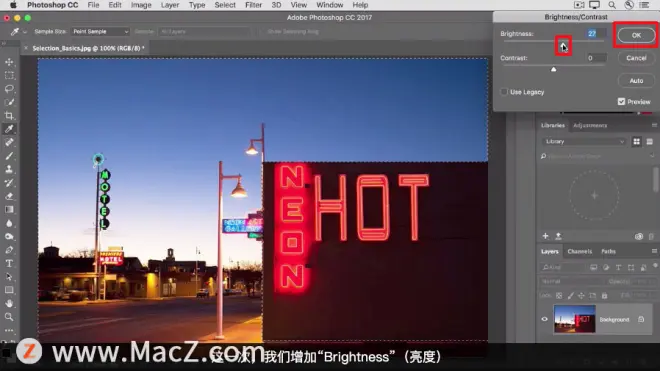Switch Libraries panel to list view
Viewport: 660px width, 371px height.
[649, 141]
